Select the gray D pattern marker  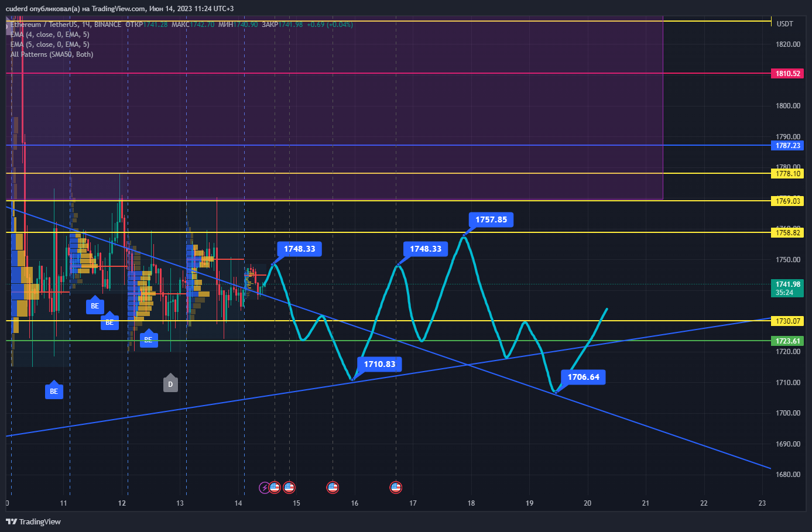170,383
